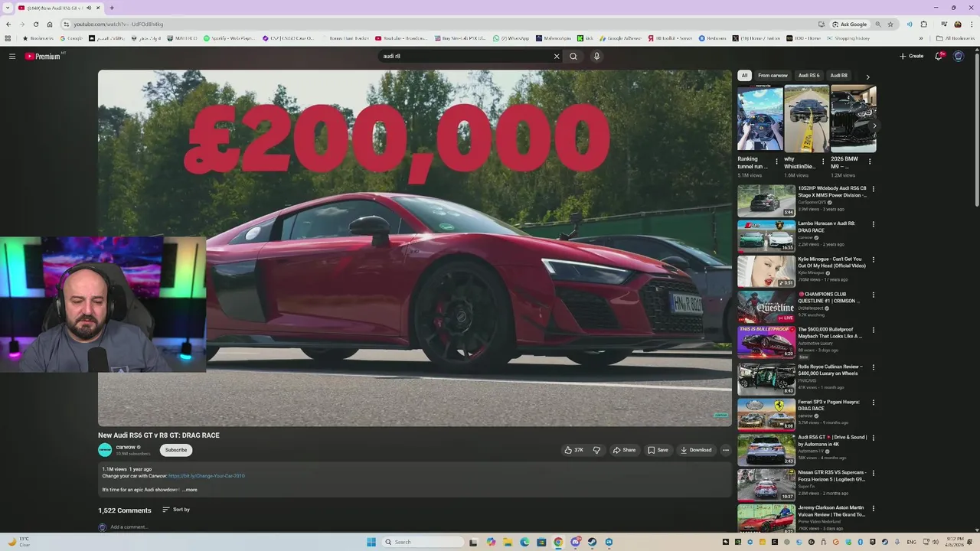The width and height of the screenshot is (980, 551).
Task: Open a new Chrome tab
Action: [112, 8]
